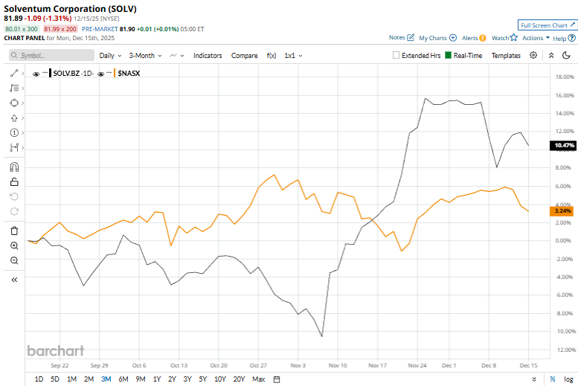Open the Help question mark icon
The image size is (578, 392).
[x=572, y=38]
